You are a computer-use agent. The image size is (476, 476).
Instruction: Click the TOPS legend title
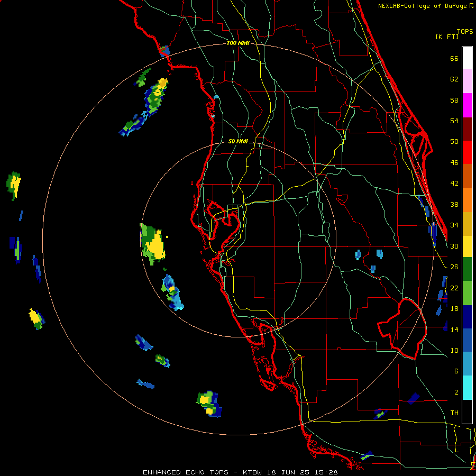465,31
